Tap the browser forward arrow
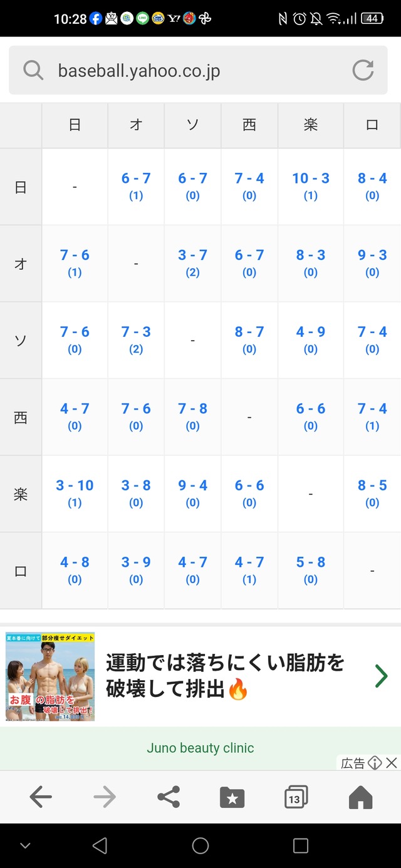Viewport: 401px width, 868px height. [x=105, y=797]
